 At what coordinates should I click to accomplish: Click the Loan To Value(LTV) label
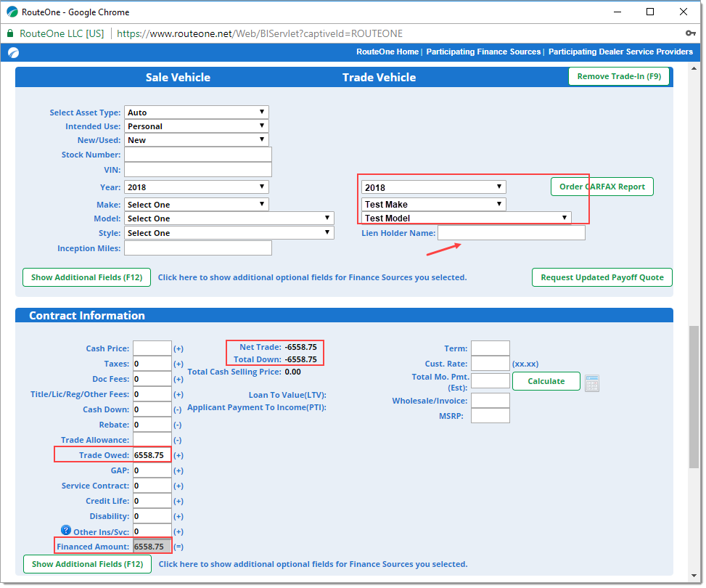pyautogui.click(x=288, y=395)
